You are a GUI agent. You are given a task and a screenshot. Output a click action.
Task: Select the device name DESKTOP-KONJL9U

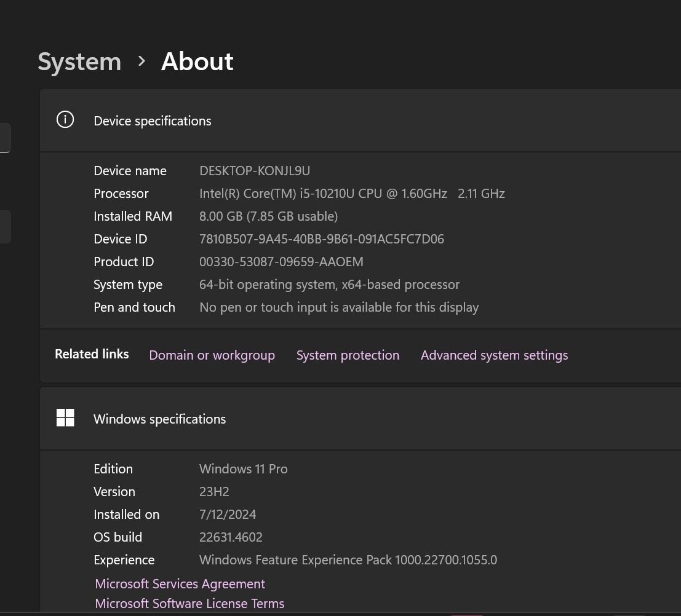pyautogui.click(x=254, y=170)
